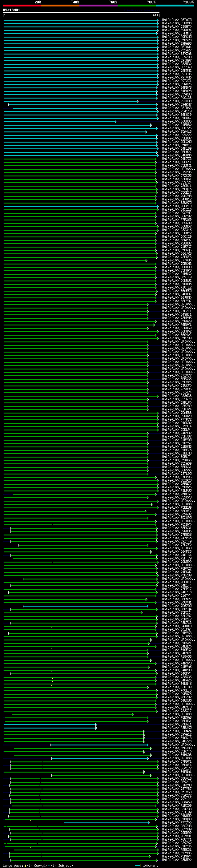
Task: Open hit UniRef100_B7FMF2
Action: coord(177,33)
